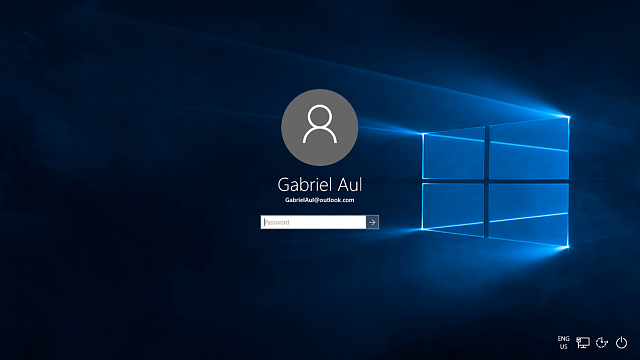Place cursor in the white password box
The image size is (640, 360).
pos(313,222)
